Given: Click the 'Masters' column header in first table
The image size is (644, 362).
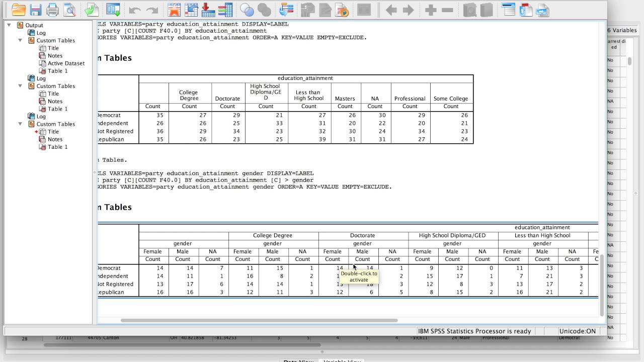Looking at the screenshot, I should (345, 99).
